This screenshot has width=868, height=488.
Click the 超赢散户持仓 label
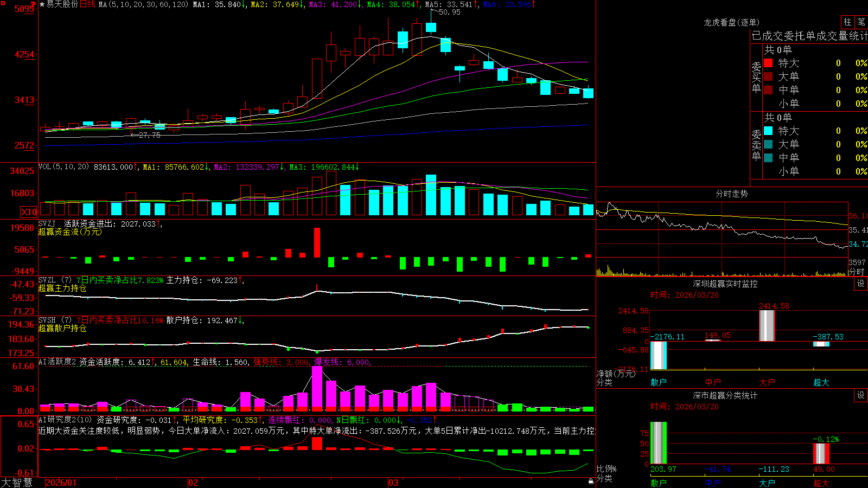(x=62, y=328)
